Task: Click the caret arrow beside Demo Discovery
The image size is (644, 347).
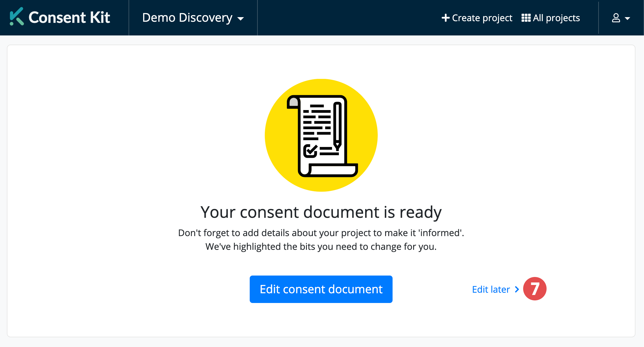Action: [241, 19]
